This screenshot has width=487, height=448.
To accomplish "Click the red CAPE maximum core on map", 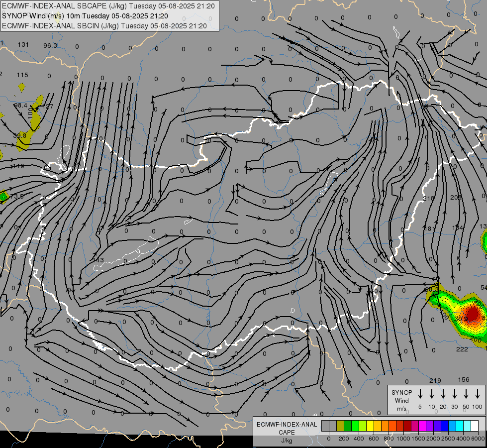I will 473,313.
